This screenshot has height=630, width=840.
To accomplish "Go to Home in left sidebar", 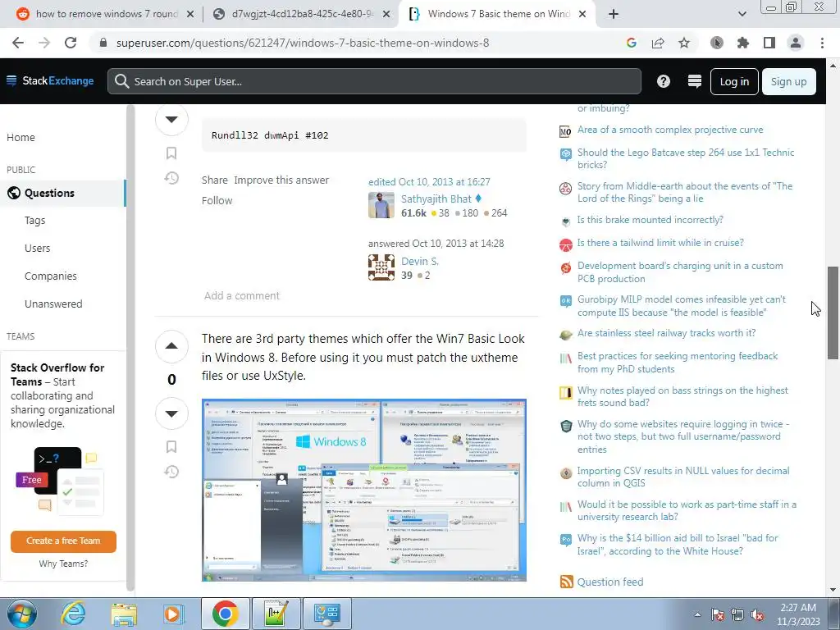I will pyautogui.click(x=21, y=137).
